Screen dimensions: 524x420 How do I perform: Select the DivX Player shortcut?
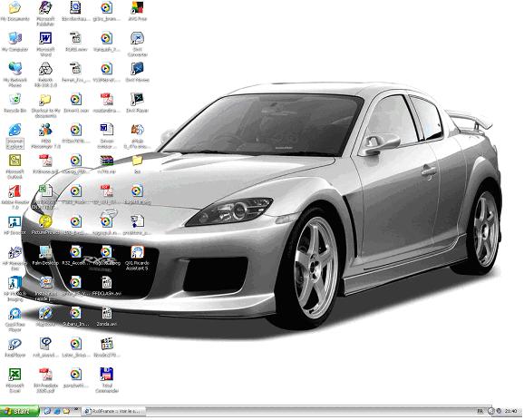[137, 99]
